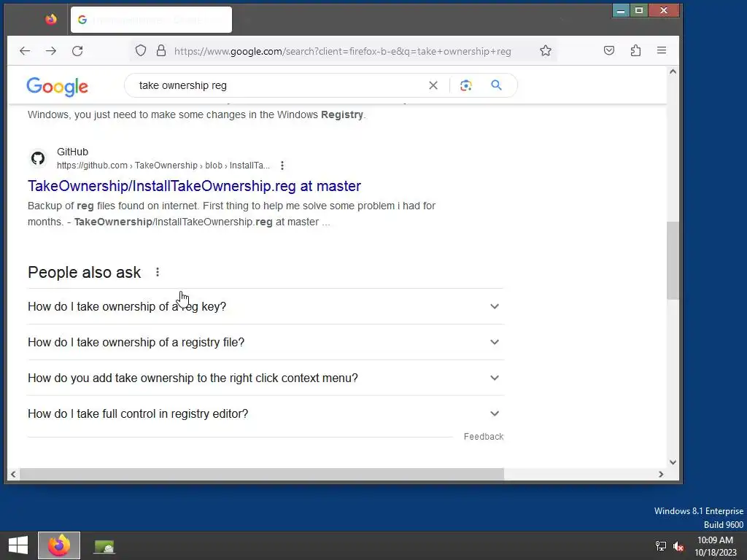Viewport: 747px width, 560px height.
Task: Reload the current page
Action: pyautogui.click(x=77, y=50)
